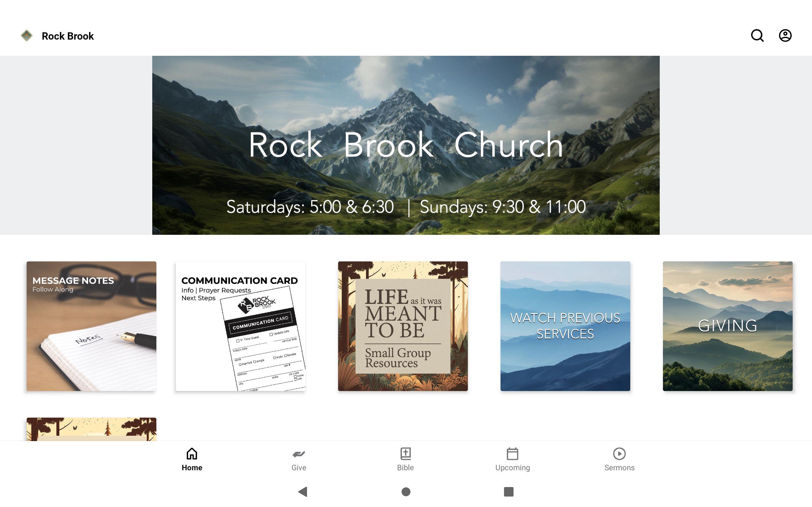Screen dimensions: 812x507
Task: Tap Android back triangle button
Action: click(x=303, y=492)
